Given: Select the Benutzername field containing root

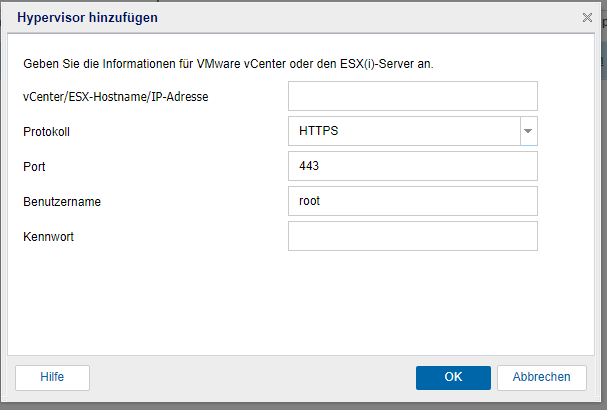Looking at the screenshot, I should click(x=413, y=201).
